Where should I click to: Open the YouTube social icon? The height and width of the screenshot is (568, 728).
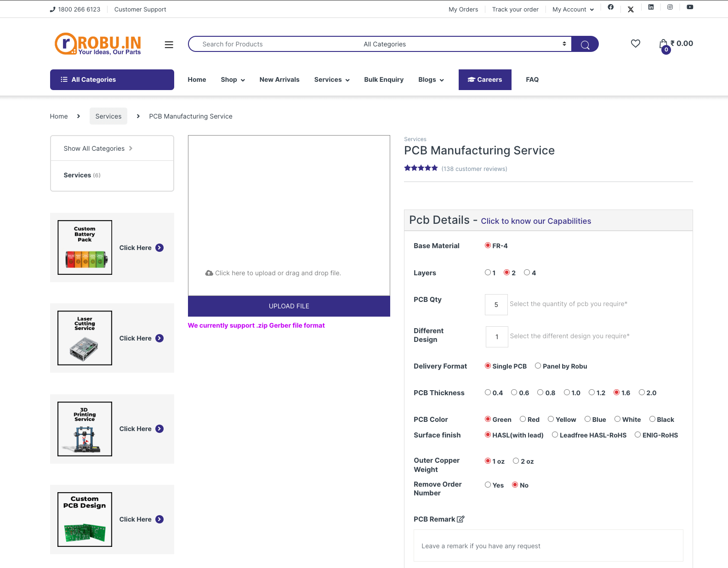pos(690,7)
